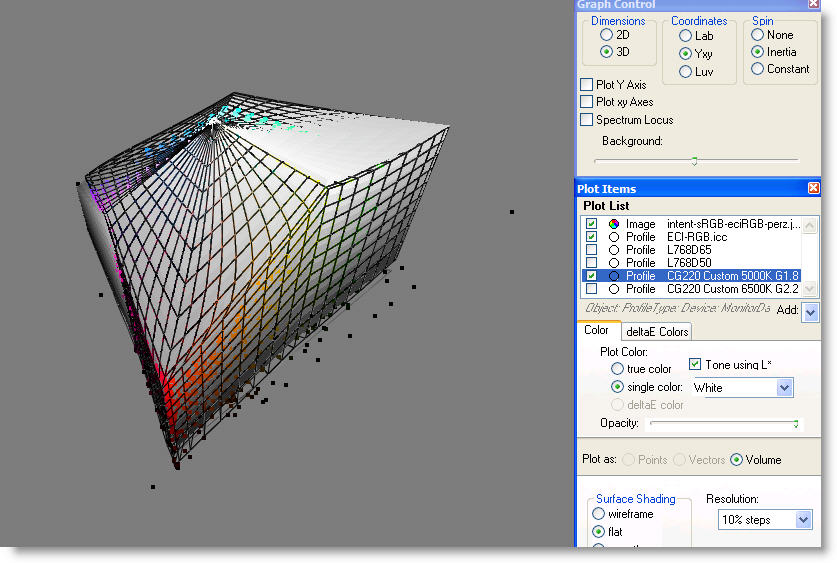Click the circle icon beside ECI-RGB.icc profile
Viewport: 837px width, 563px height.
[614, 237]
